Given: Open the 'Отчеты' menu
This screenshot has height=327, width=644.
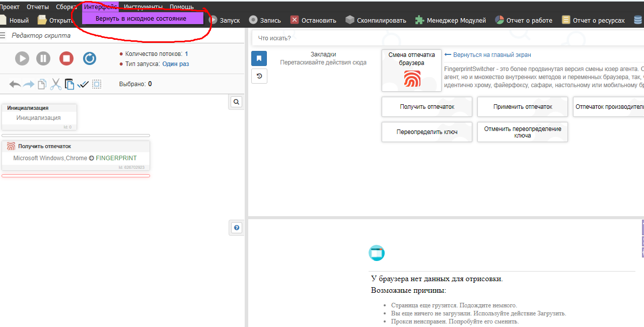Looking at the screenshot, I should tap(38, 7).
